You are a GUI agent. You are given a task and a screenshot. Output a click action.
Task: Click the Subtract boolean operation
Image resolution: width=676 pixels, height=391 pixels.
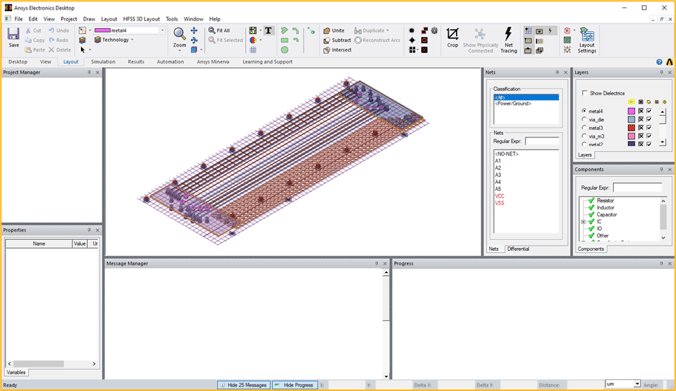[337, 40]
